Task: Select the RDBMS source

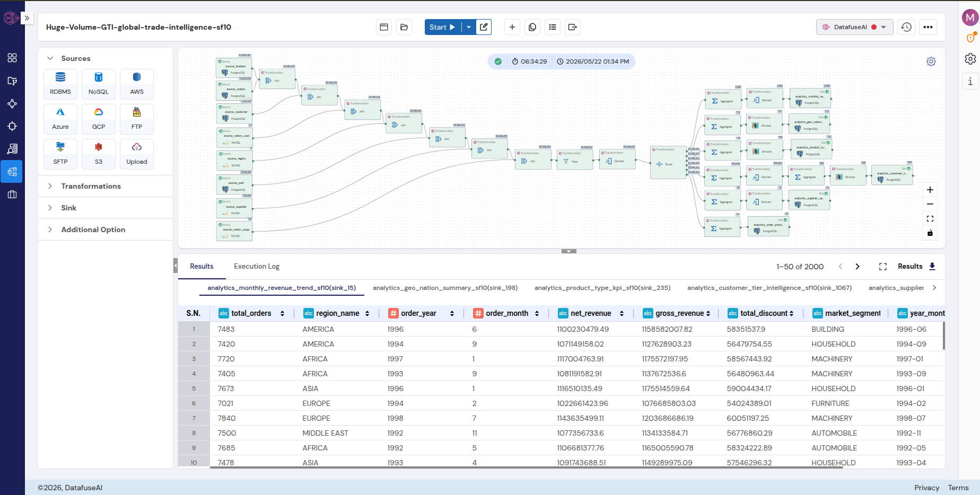Action: 60,84
